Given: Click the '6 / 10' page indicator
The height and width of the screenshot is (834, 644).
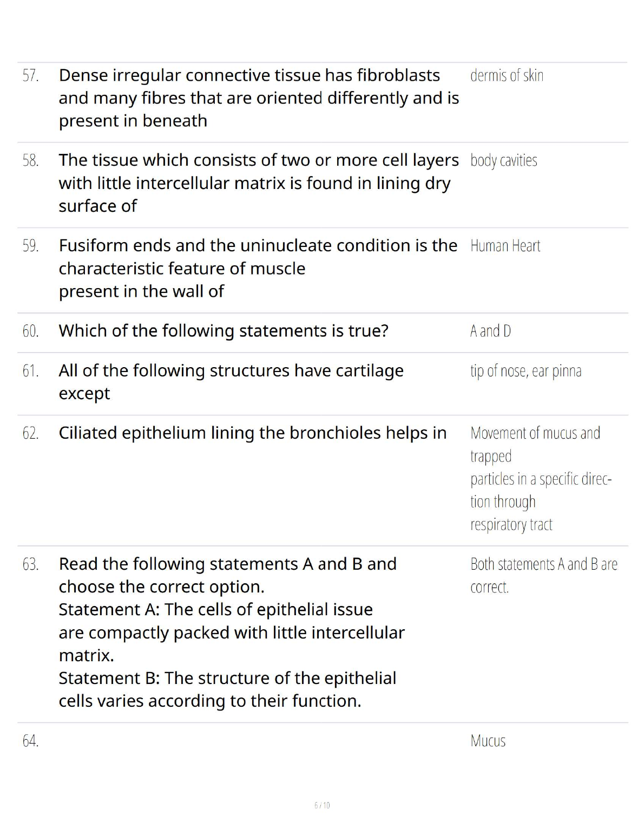Looking at the screenshot, I should tap(322, 805).
